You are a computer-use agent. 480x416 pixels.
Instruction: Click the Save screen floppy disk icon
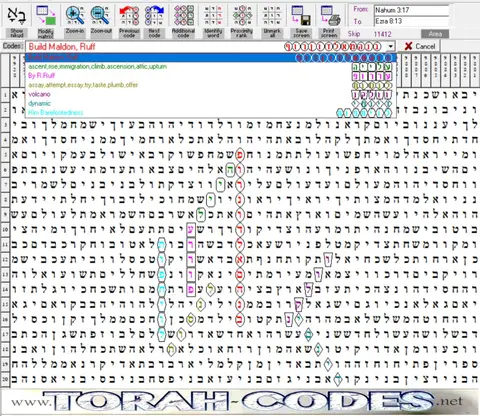point(301,15)
